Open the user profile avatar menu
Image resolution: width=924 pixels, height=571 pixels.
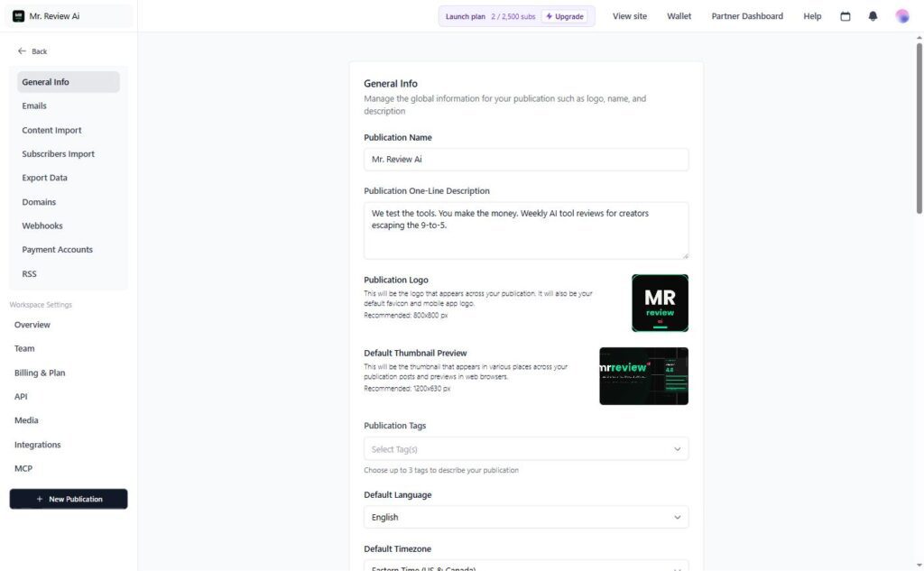901,16
